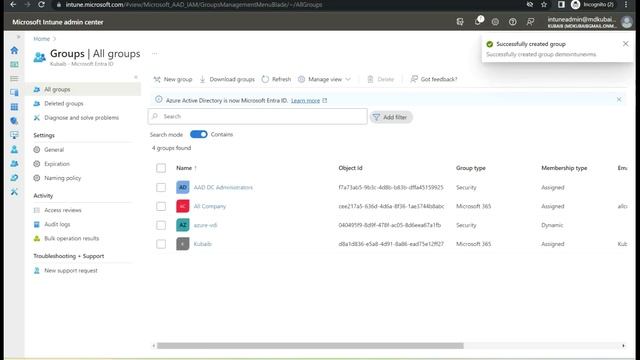Open feedback icon in top header
Screen dimensions: 640x360
point(530,22)
